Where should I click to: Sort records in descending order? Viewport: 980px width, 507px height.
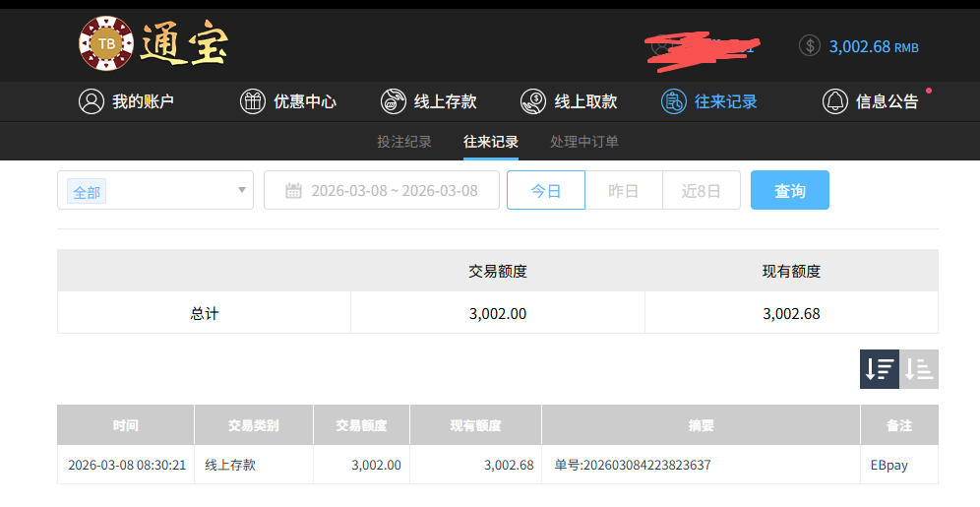(879, 369)
